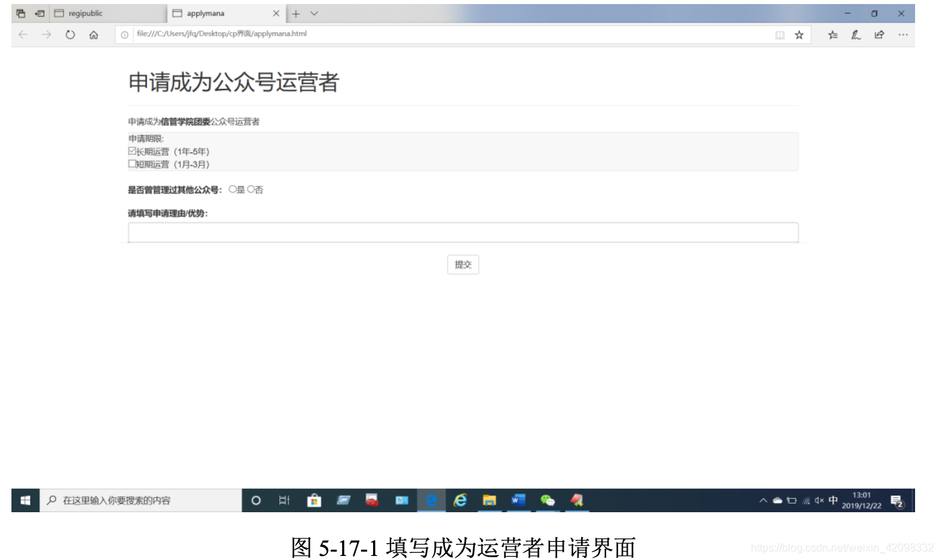The image size is (940, 560).
Task: Select the 是 radio button
Action: coord(232,190)
